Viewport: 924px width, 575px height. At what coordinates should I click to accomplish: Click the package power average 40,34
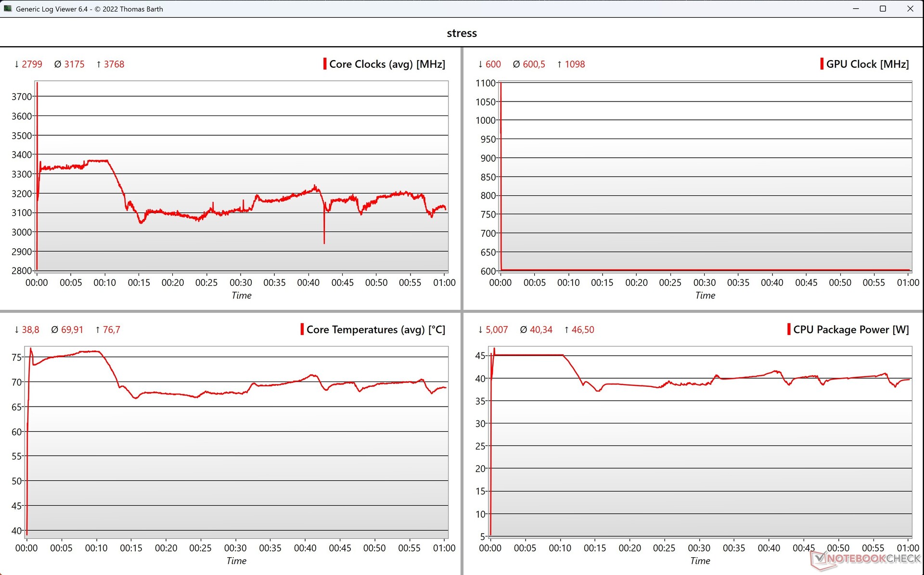(x=541, y=330)
